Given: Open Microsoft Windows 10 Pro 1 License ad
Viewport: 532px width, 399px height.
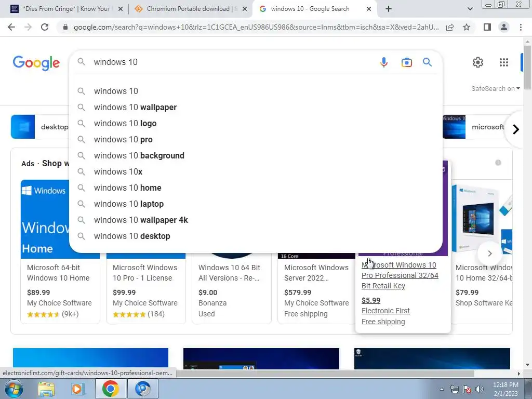Looking at the screenshot, I should tap(145, 273).
